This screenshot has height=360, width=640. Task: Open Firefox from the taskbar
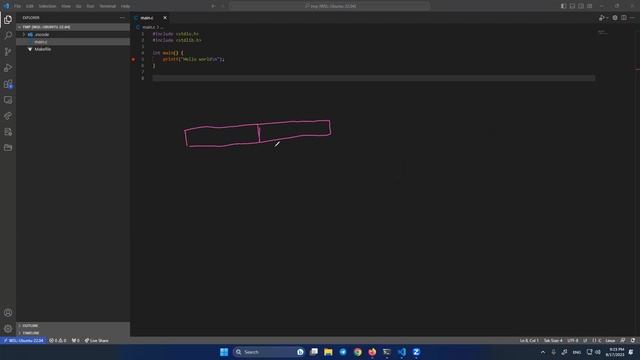372,352
